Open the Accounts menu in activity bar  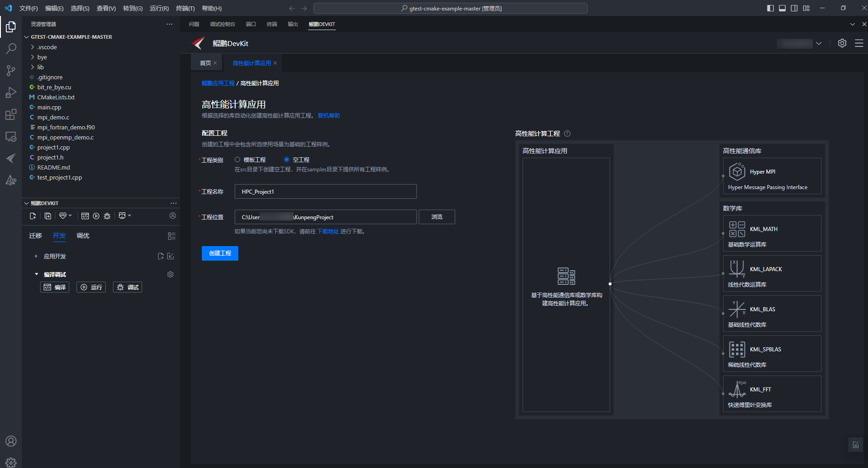(x=11, y=441)
